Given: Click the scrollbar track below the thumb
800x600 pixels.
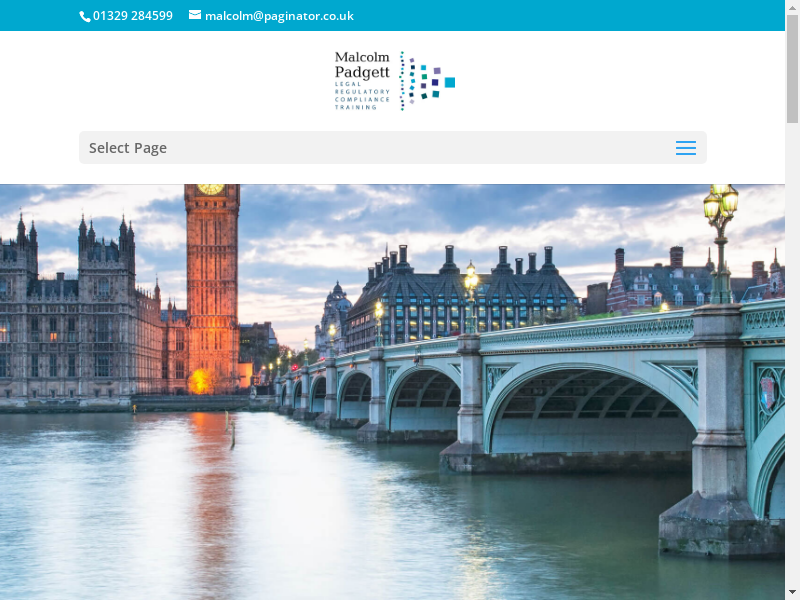Looking at the screenshot, I should pyautogui.click(x=792, y=350).
